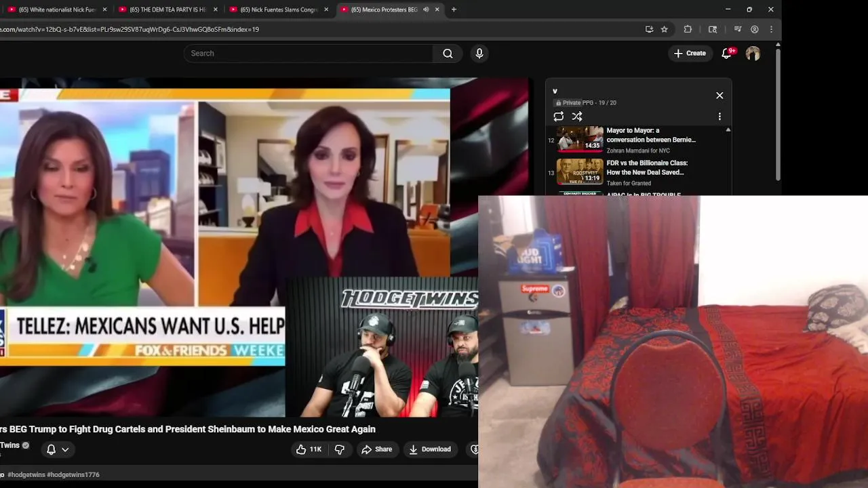The height and width of the screenshot is (488, 868).
Task: Toggle channel notification bell
Action: pyautogui.click(x=51, y=449)
